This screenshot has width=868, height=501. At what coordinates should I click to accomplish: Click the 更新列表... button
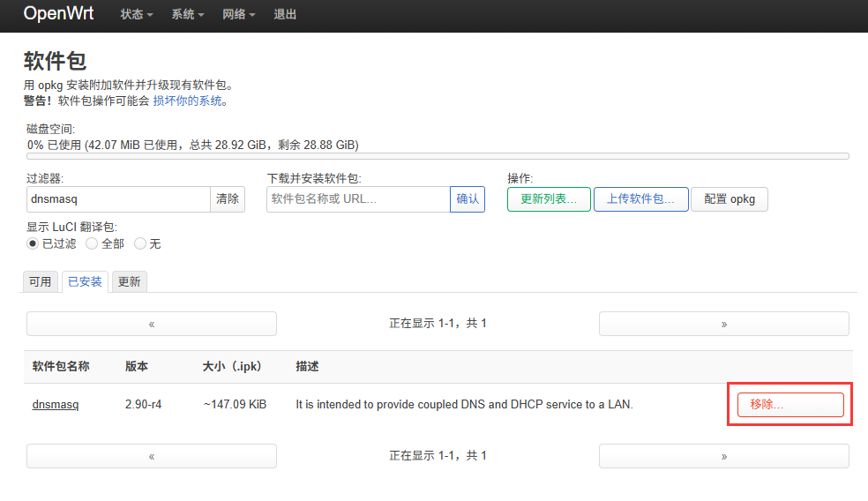(x=549, y=199)
